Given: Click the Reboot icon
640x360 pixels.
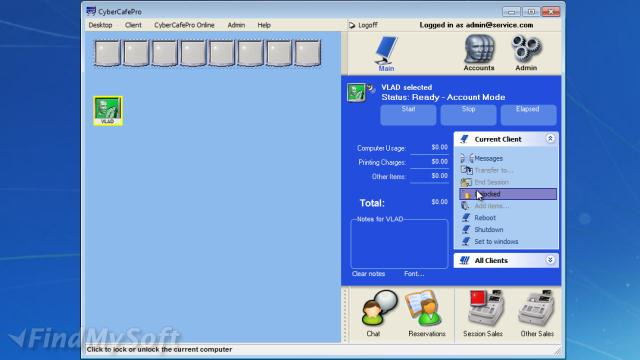Looking at the screenshot, I should 466,218.
